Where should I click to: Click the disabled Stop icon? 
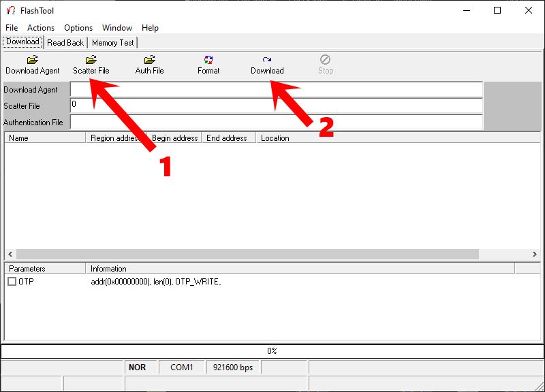point(325,65)
